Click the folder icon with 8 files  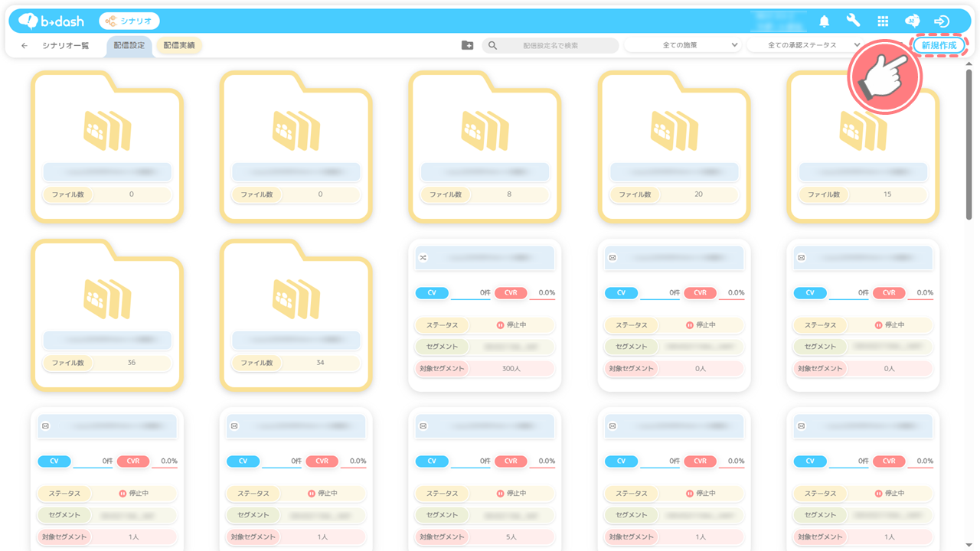coord(485,130)
